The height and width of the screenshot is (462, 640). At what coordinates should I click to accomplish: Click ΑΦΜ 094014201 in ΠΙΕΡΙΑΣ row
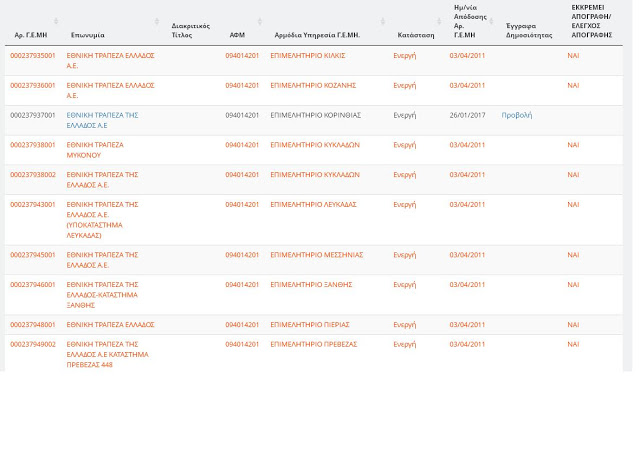[x=242, y=324]
